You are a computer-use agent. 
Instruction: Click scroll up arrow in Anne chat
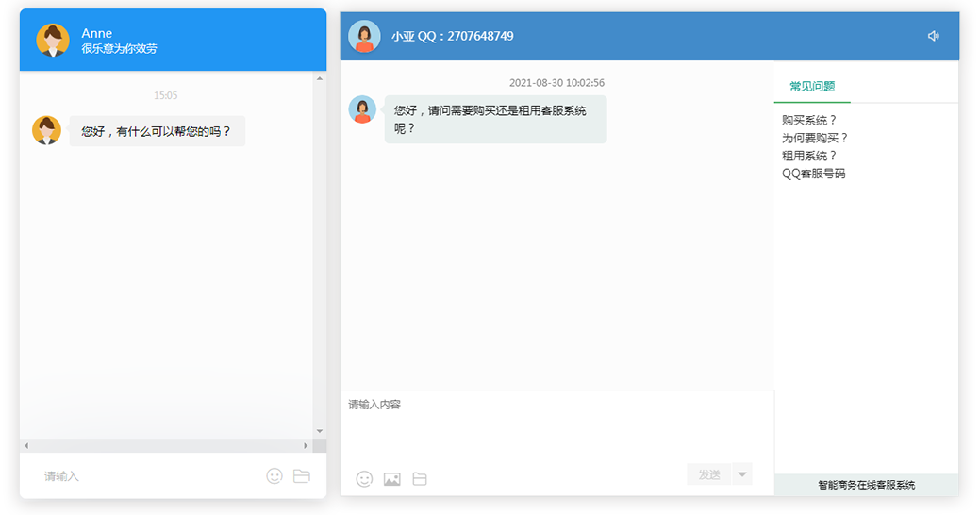click(x=320, y=78)
